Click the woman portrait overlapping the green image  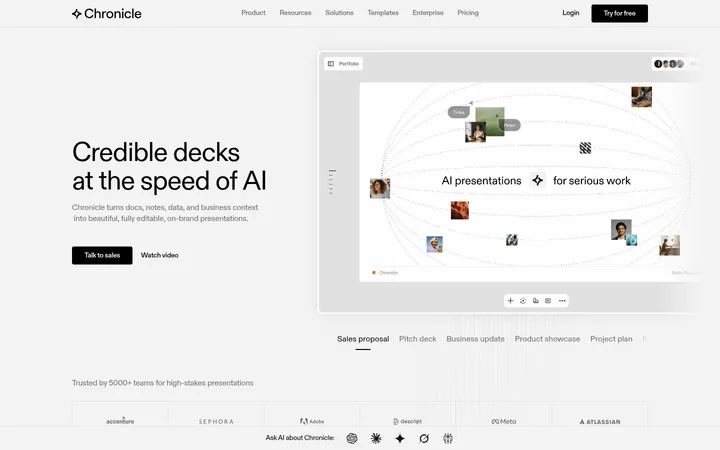coord(475,132)
